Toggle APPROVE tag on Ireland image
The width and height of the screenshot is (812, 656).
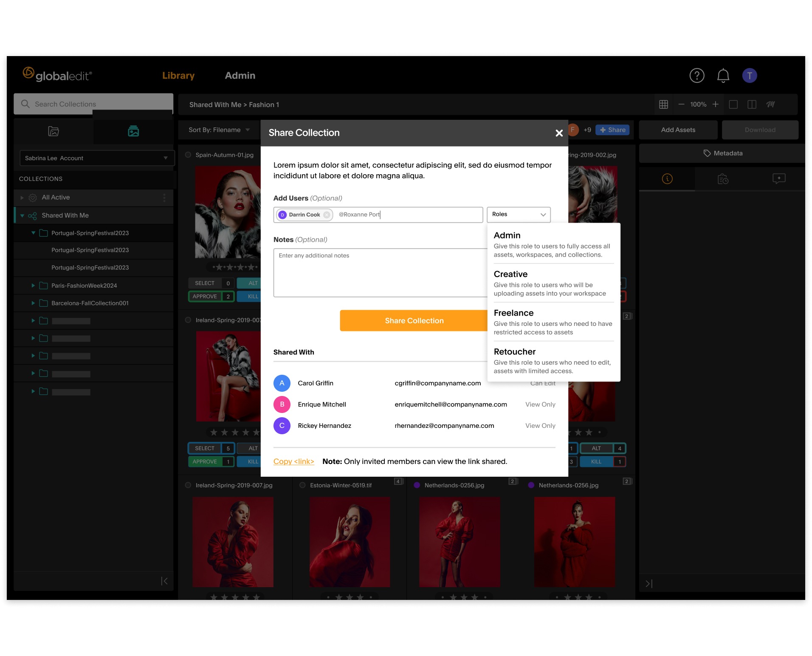pyautogui.click(x=211, y=462)
